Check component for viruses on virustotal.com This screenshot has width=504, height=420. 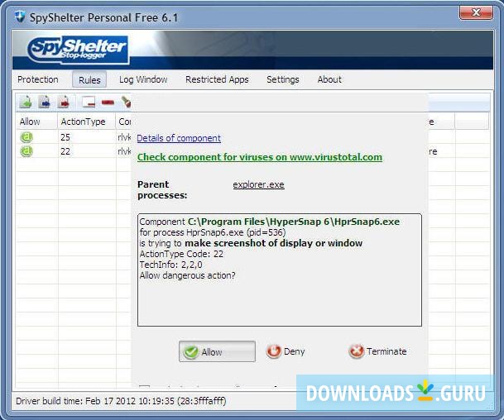coord(260,157)
